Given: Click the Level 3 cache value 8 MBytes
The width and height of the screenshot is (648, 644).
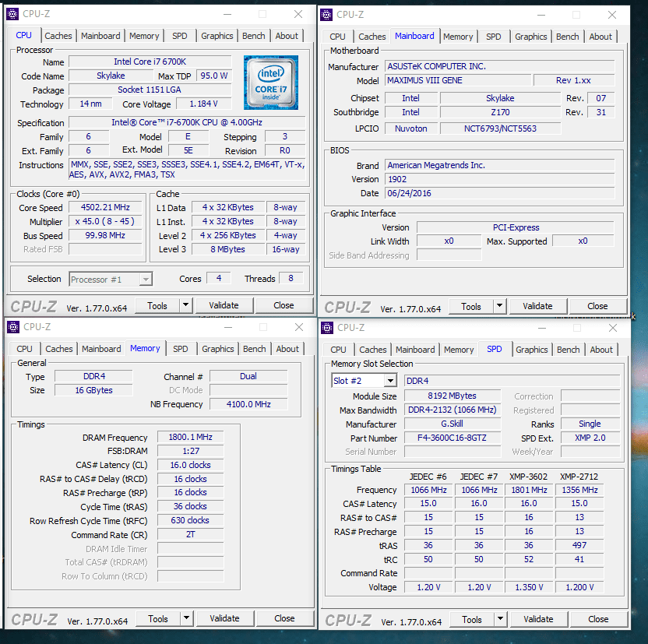Looking at the screenshot, I should pyautogui.click(x=227, y=249).
